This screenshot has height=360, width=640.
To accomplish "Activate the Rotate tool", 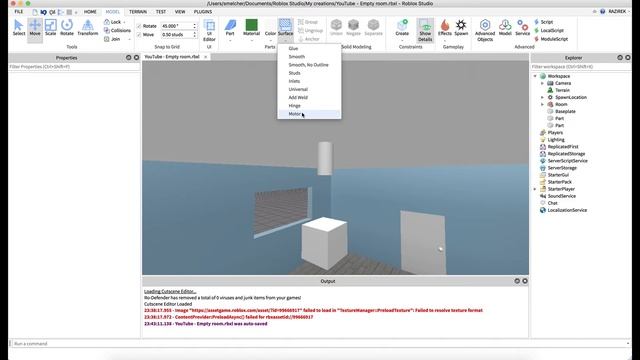I will tap(67, 28).
